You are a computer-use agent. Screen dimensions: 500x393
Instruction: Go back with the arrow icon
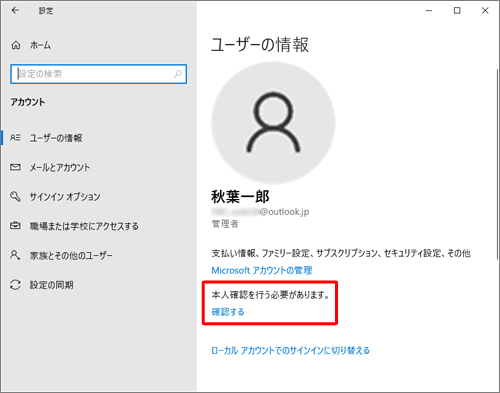(15, 10)
